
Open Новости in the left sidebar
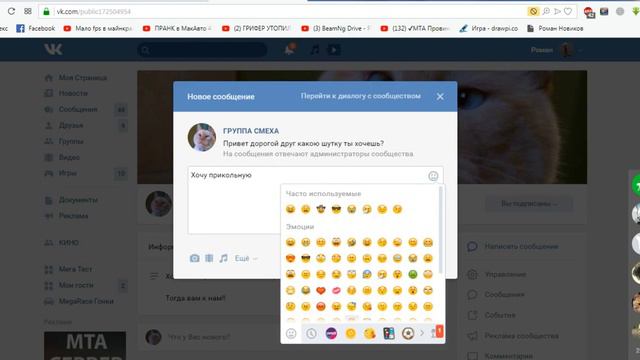coord(73,93)
